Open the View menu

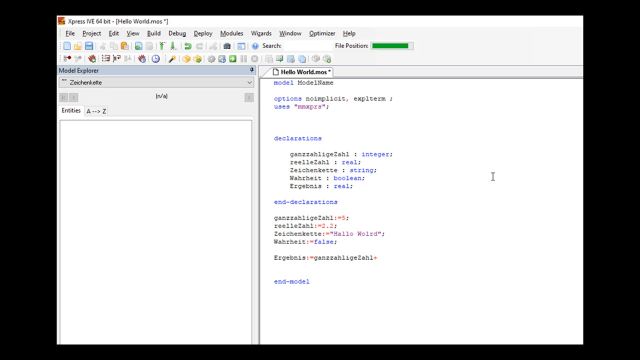coord(133,33)
